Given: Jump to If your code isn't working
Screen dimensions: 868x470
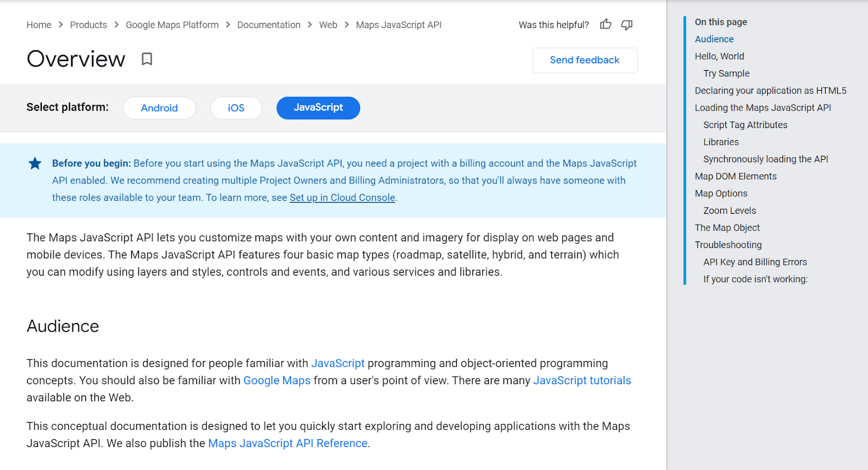Looking at the screenshot, I should pos(755,280).
